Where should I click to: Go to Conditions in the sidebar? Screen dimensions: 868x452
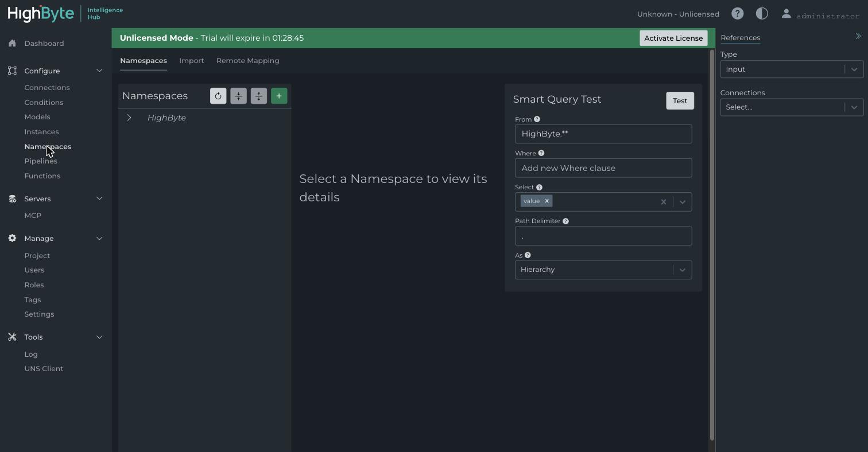[44, 103]
